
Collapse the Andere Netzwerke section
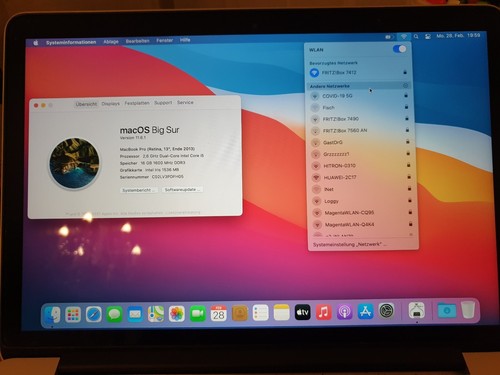[406, 86]
